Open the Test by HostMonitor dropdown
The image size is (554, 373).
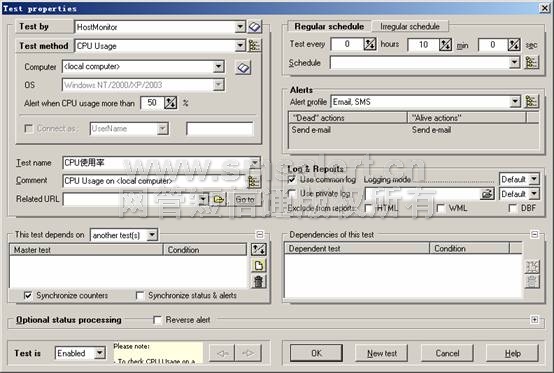pos(240,27)
